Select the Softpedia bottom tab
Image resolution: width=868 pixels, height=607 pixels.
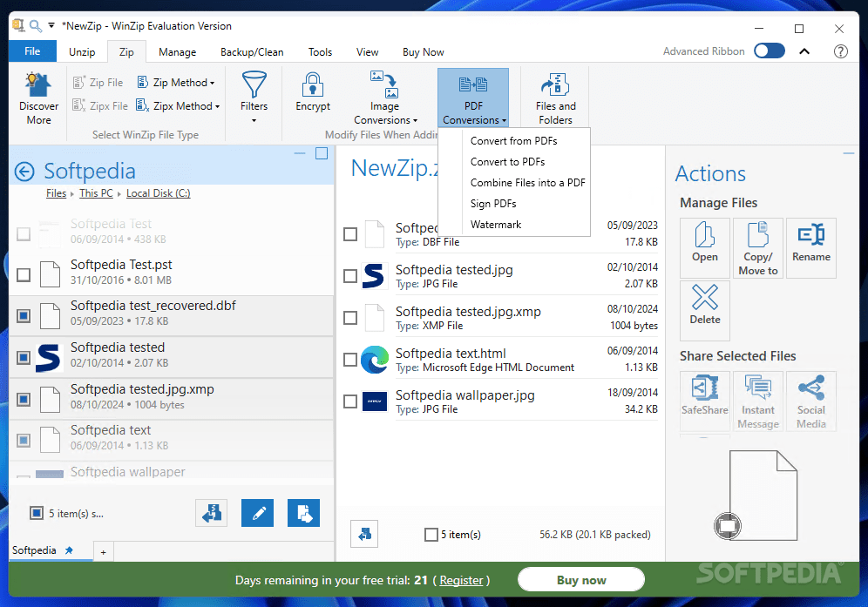(34, 550)
